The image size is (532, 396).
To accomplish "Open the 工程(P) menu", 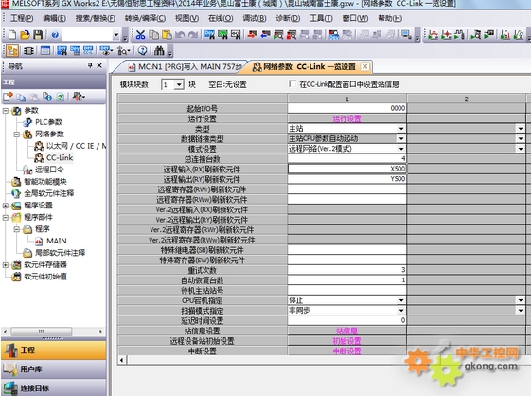I will click(x=22, y=18).
